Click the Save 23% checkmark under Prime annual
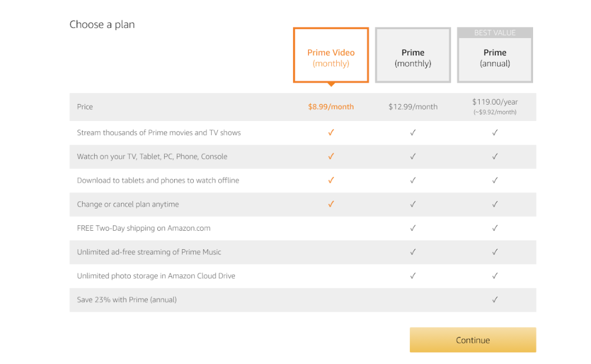Image resolution: width=591 pixels, height=364 pixels. tap(495, 299)
